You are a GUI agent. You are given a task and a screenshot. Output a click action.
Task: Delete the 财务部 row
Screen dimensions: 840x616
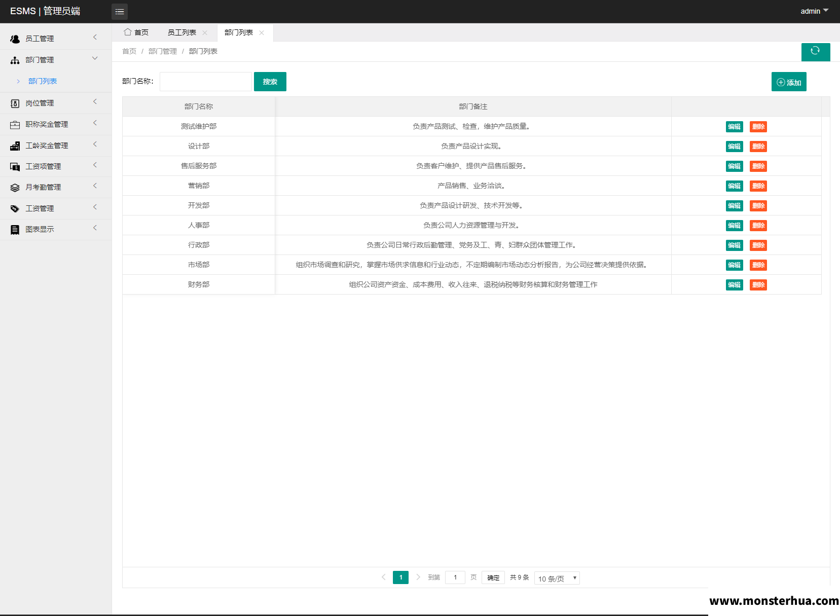(x=758, y=285)
